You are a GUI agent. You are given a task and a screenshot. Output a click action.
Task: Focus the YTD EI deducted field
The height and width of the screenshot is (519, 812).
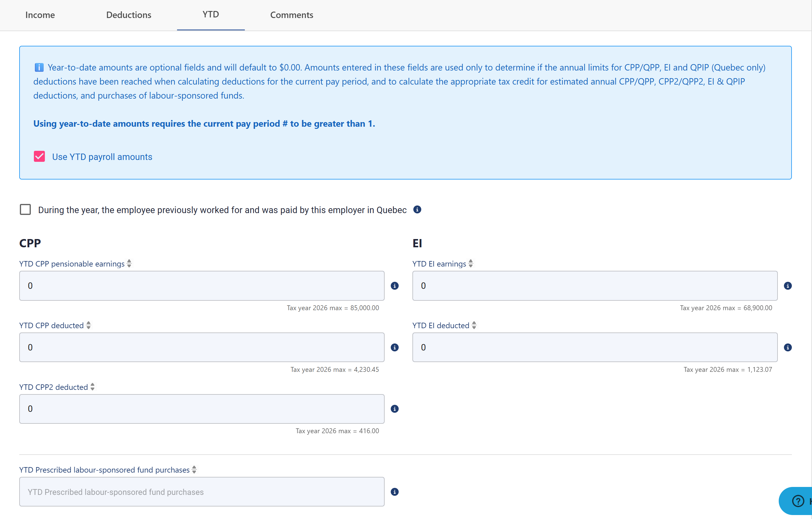tap(595, 347)
